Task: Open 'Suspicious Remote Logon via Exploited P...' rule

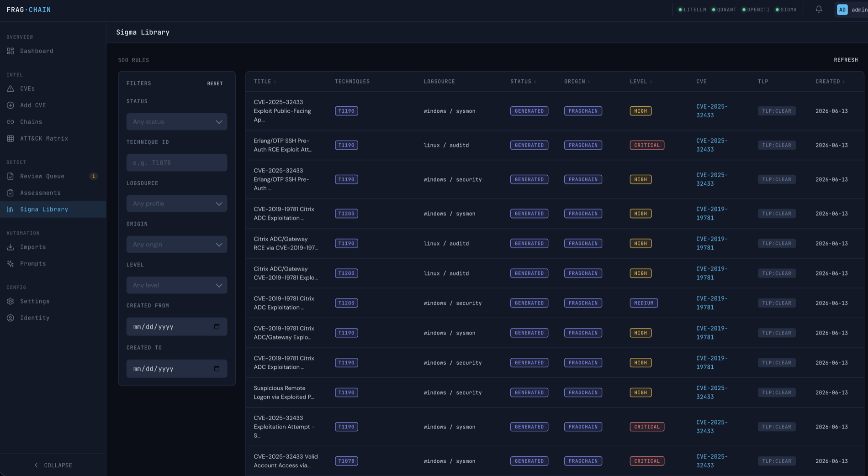Action: pos(284,392)
